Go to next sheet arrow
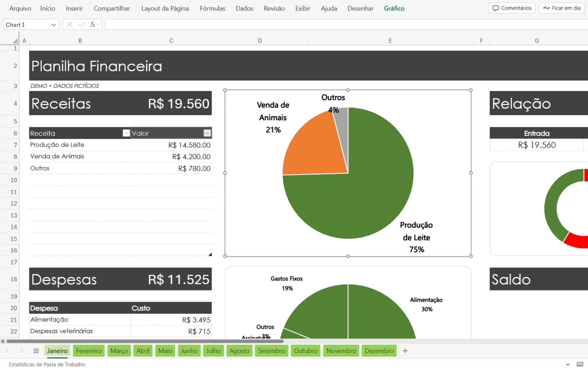Image resolution: width=588 pixels, height=368 pixels. point(22,351)
